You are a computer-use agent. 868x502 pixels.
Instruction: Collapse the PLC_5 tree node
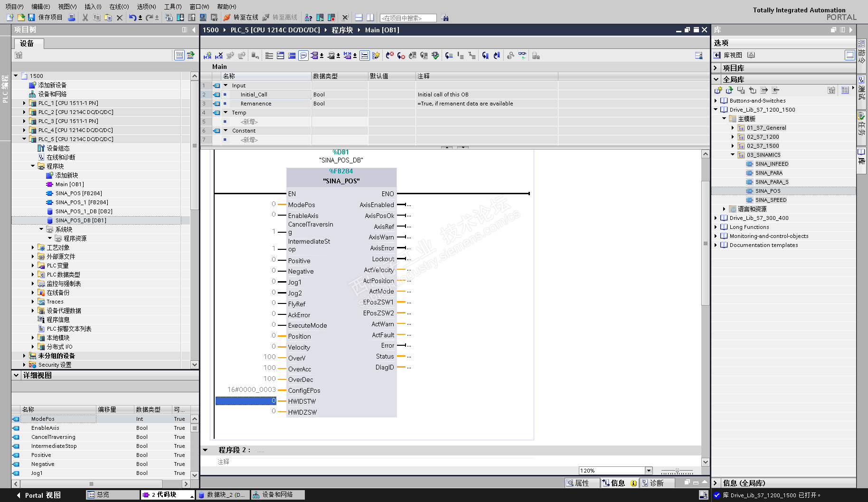24,139
